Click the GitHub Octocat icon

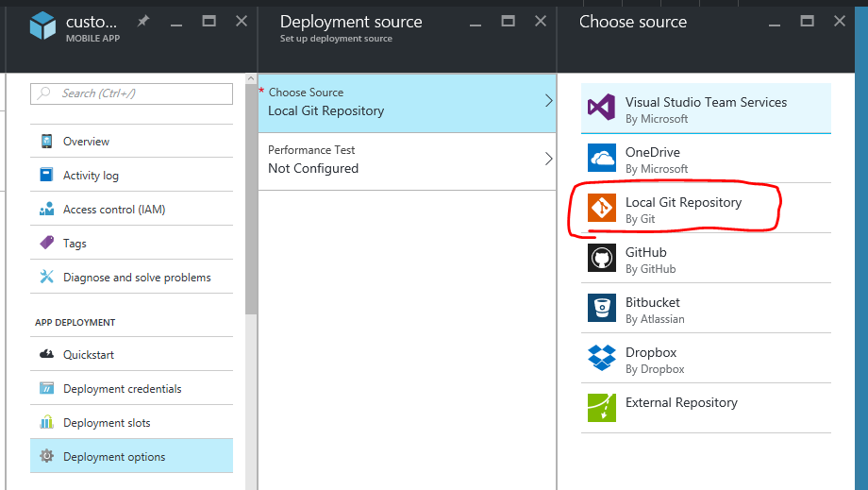602,258
